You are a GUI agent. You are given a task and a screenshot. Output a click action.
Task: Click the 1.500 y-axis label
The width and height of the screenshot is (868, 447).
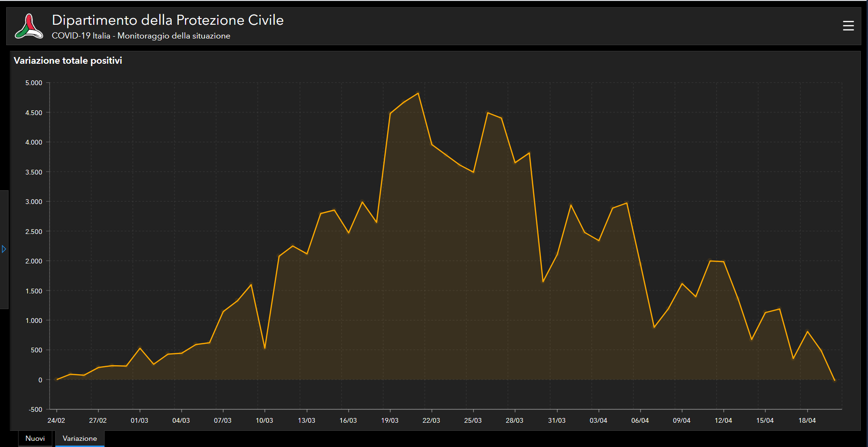point(34,291)
